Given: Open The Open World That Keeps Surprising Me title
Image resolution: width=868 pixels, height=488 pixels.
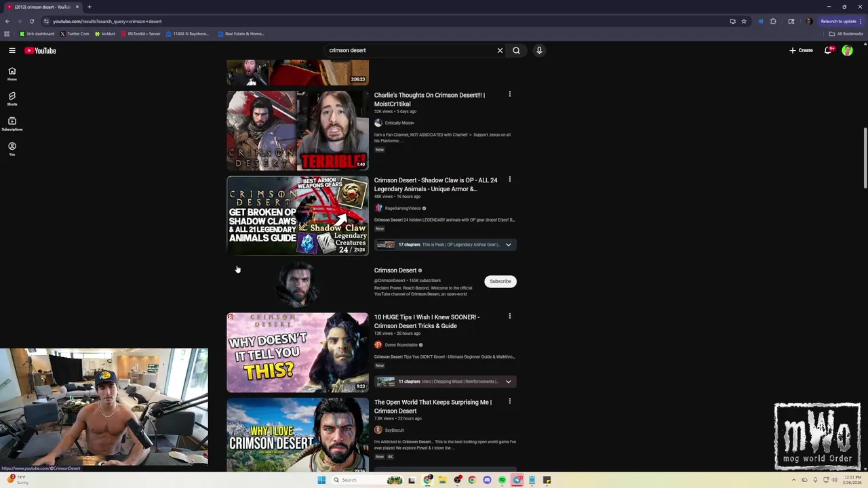Looking at the screenshot, I should point(433,407).
